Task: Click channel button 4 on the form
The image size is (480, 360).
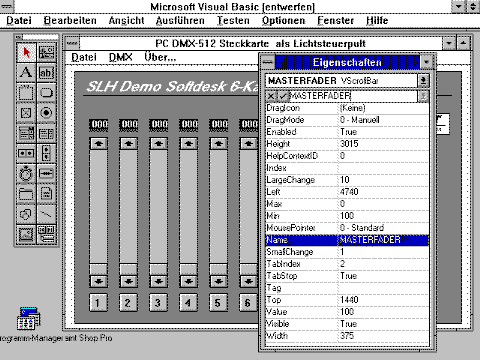Action: coord(188,302)
